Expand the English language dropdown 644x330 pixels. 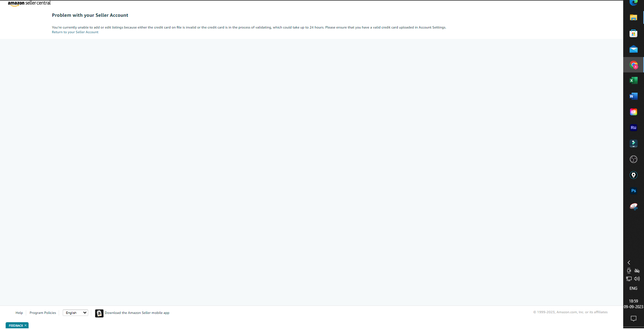pos(75,313)
